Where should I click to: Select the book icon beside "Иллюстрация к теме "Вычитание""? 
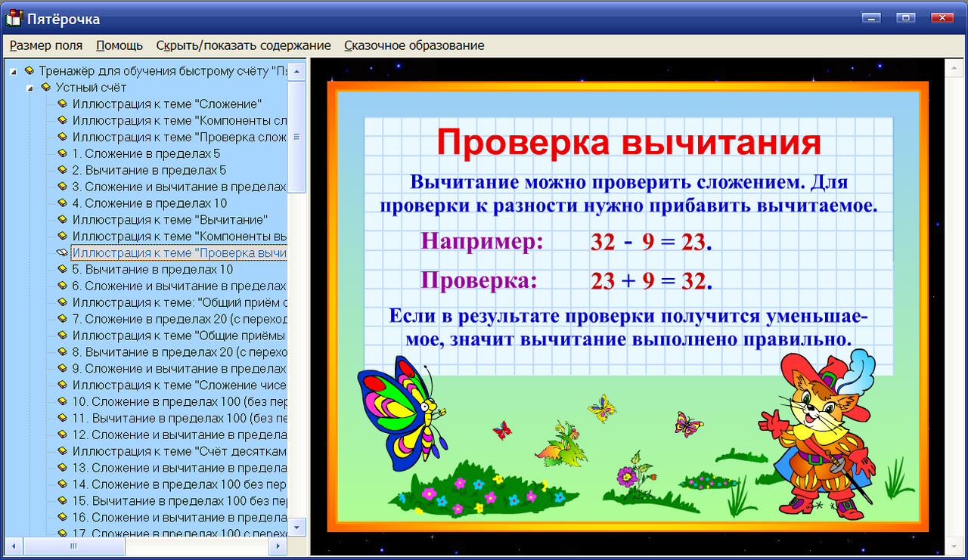coord(62,218)
